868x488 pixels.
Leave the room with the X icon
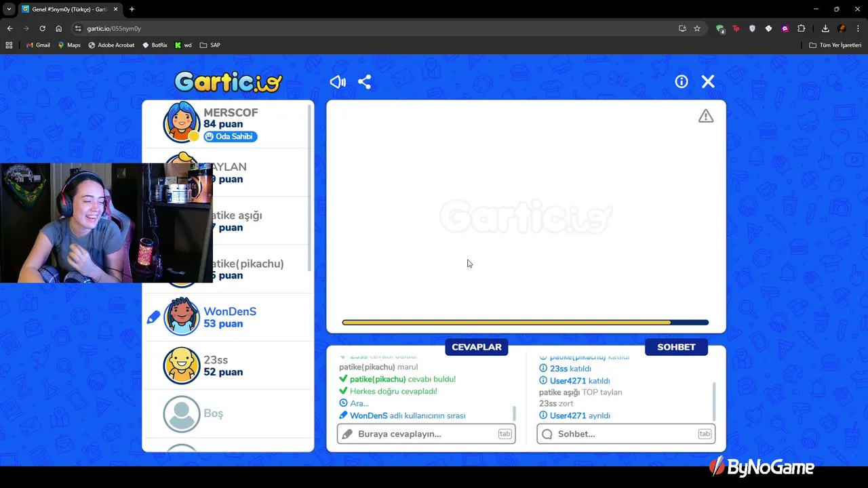pos(708,81)
